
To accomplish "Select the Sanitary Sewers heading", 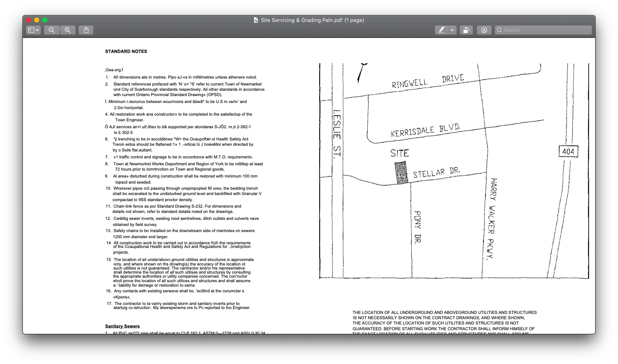I will (122, 326).
